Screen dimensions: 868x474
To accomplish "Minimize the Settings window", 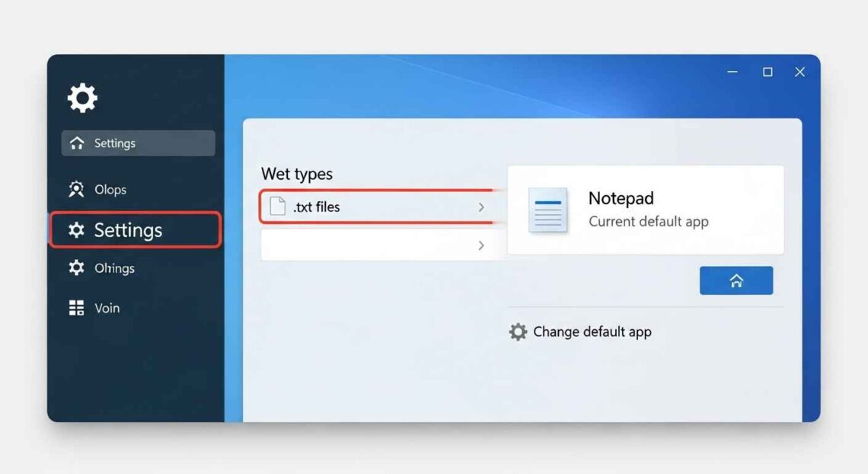I will (x=732, y=72).
